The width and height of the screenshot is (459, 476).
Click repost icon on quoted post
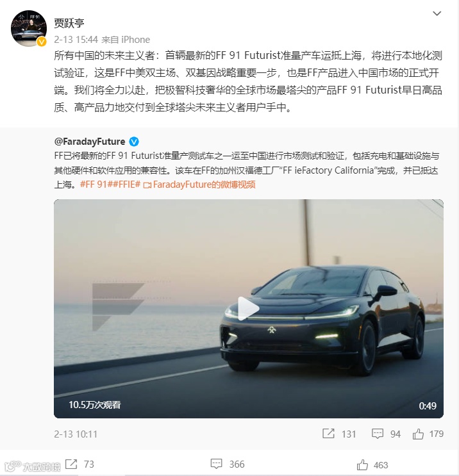point(328,434)
